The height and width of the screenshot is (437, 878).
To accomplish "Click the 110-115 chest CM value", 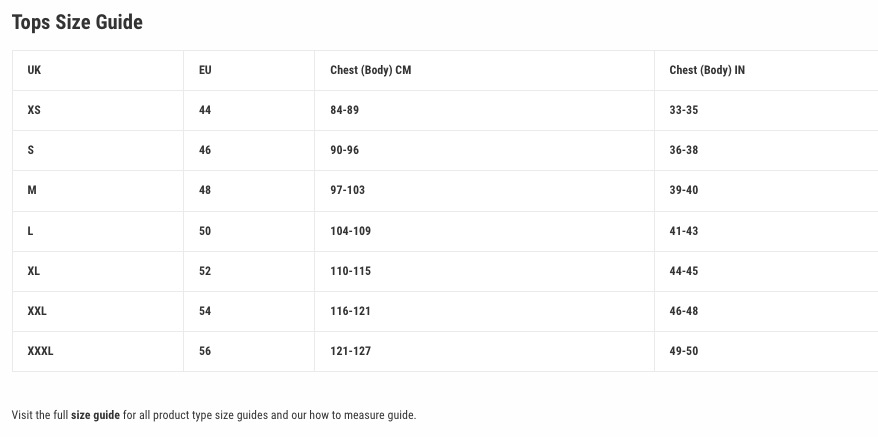I will [350, 271].
